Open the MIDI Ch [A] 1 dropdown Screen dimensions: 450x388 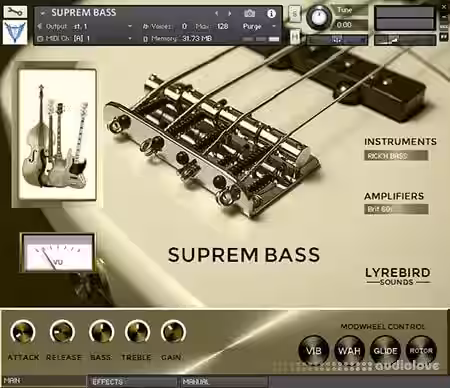pyautogui.click(x=102, y=38)
